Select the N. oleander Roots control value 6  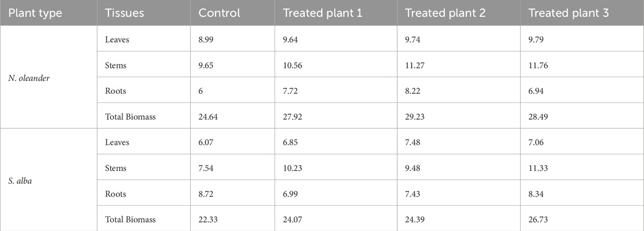coord(201,91)
